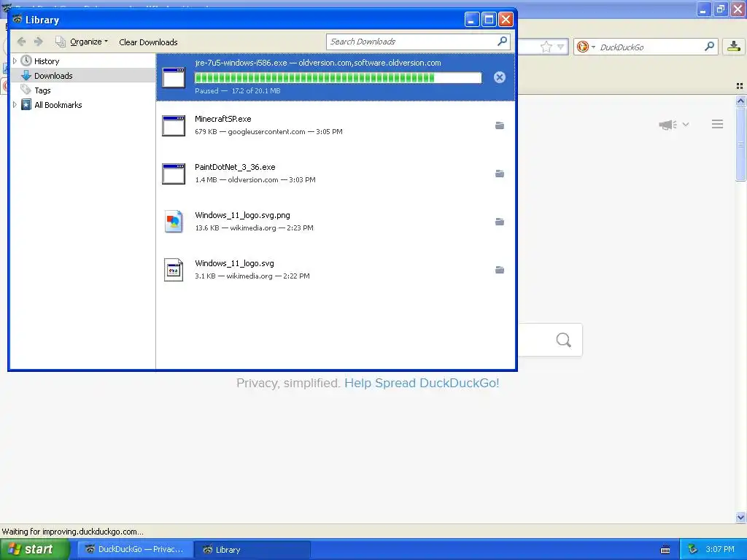Click the network tray icon in taskbar

tap(692, 550)
